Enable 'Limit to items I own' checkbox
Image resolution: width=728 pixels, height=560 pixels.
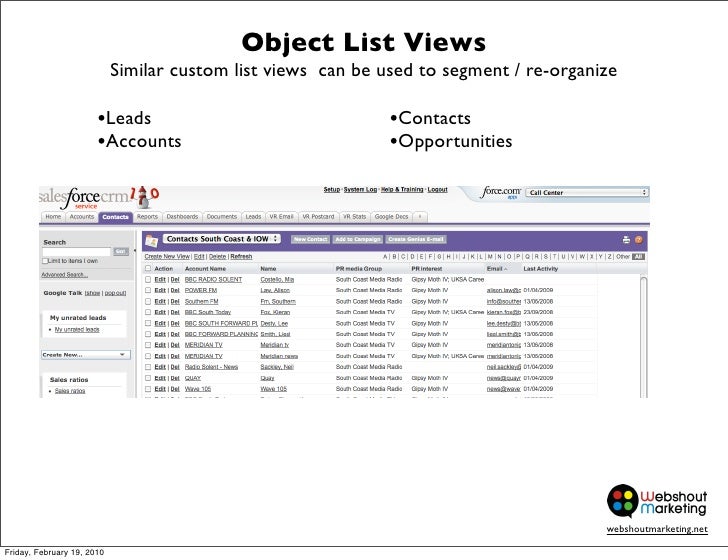coord(45,261)
